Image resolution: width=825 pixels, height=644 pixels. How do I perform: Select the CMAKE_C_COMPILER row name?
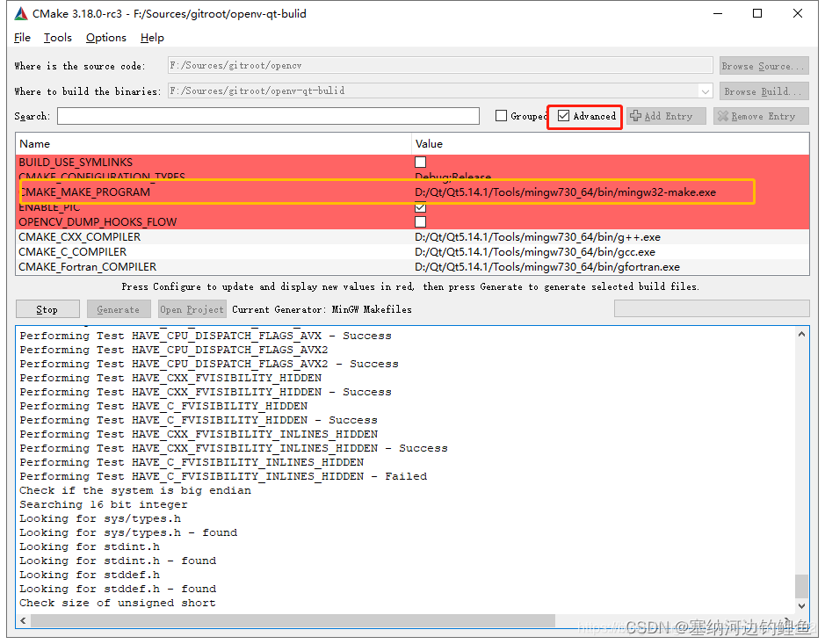click(73, 251)
